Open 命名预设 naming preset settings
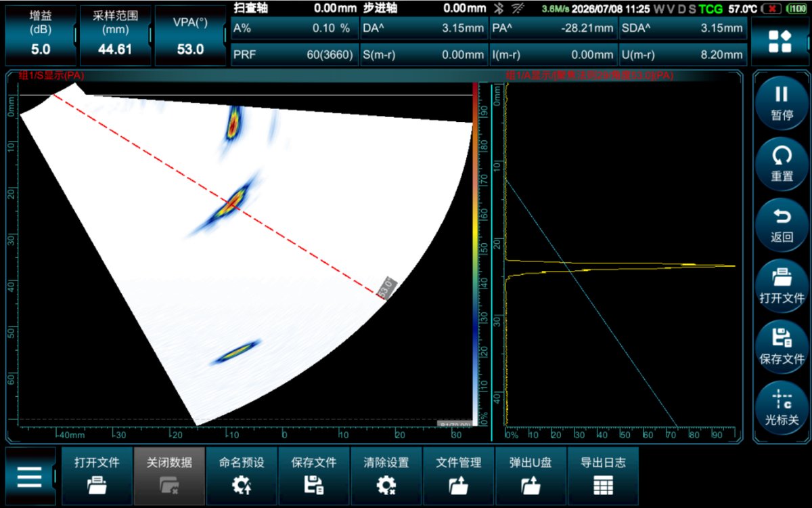The width and height of the screenshot is (812, 508). point(242,475)
